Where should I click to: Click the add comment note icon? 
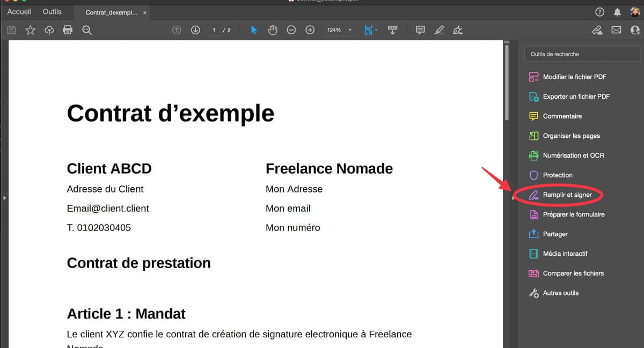[x=420, y=30]
